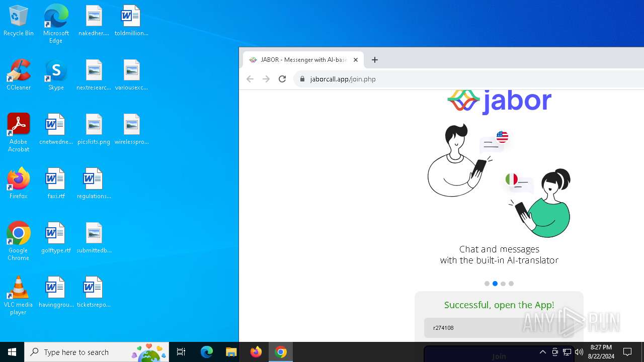Open the Microsoft Edge desktop shortcut
The width and height of the screenshot is (644, 362).
pyautogui.click(x=56, y=24)
